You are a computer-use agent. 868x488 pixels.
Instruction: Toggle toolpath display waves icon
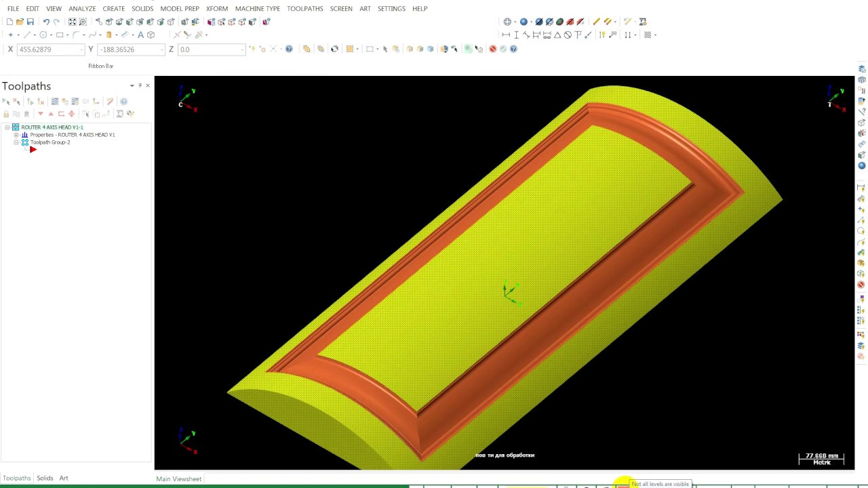16,114
